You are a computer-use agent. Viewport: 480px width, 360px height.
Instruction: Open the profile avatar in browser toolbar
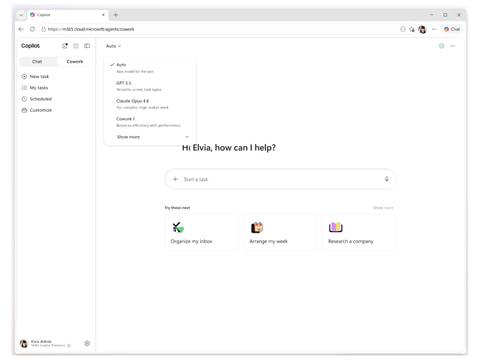[422, 29]
